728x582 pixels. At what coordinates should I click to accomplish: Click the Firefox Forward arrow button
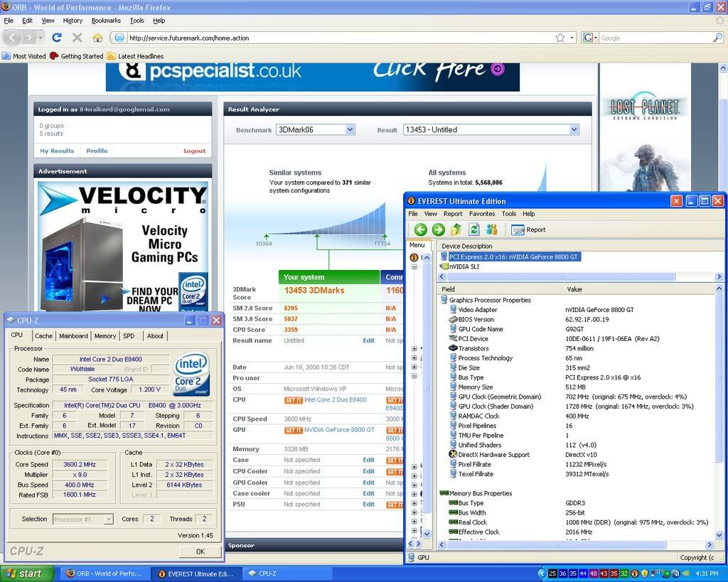tap(29, 38)
